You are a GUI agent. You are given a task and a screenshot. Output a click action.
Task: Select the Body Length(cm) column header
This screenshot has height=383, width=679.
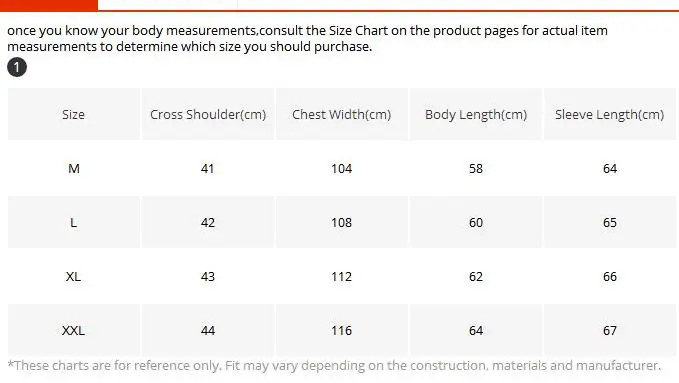click(x=476, y=114)
